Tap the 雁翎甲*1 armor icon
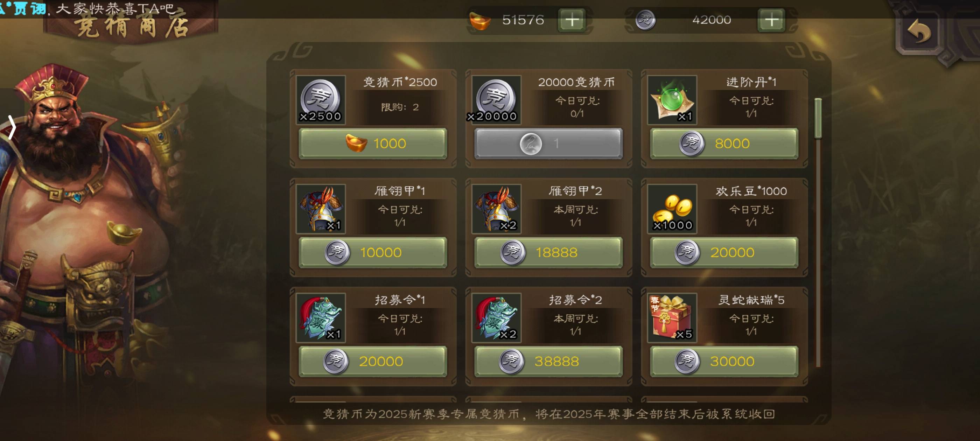The height and width of the screenshot is (441, 980). pos(321,209)
